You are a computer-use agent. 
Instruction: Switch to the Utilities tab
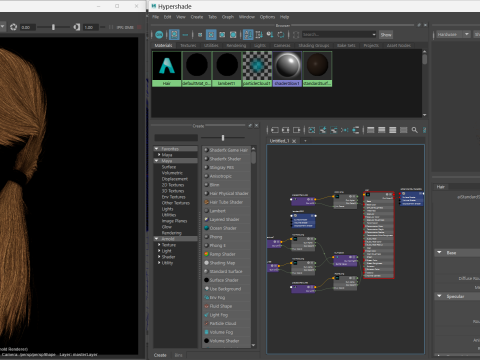[x=211, y=45]
